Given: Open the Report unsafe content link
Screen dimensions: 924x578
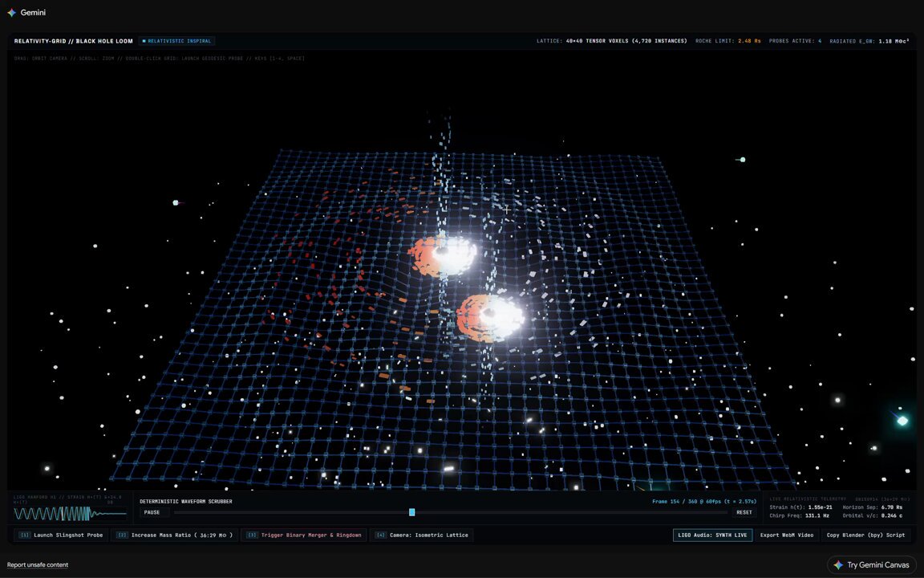Looking at the screenshot, I should click(x=38, y=565).
